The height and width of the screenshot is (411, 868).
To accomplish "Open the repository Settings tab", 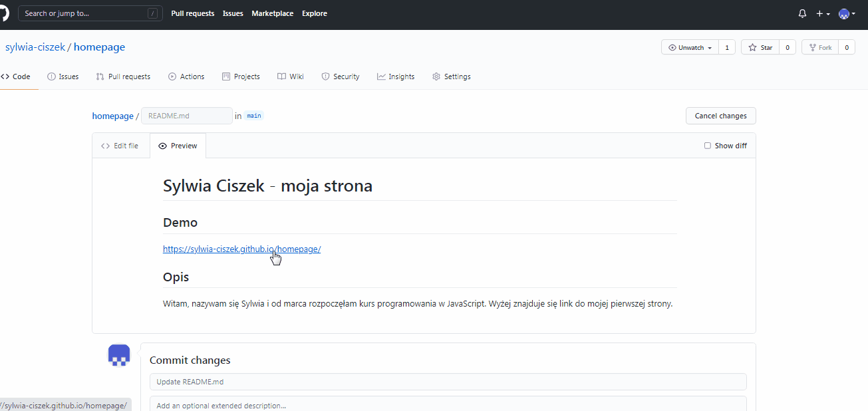I will pos(452,76).
